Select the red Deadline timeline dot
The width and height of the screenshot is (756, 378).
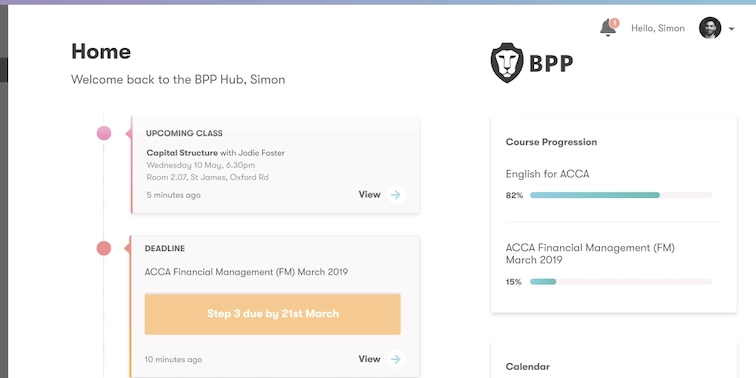point(104,248)
